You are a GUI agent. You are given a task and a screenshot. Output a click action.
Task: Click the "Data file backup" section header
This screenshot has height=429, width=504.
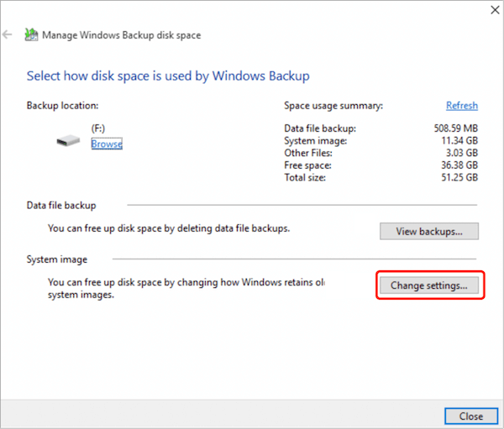61,206
